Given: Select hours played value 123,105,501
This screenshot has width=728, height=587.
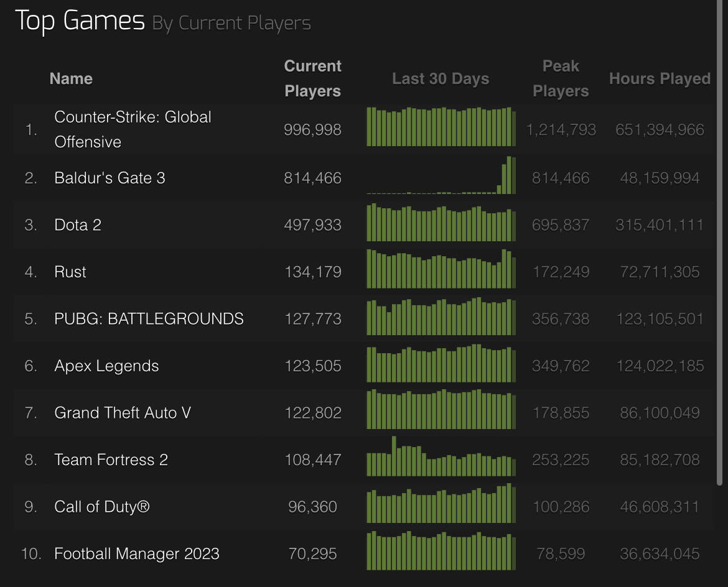Looking at the screenshot, I should (660, 319).
